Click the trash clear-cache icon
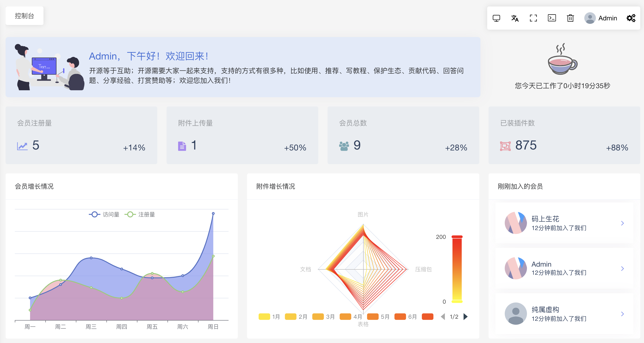This screenshot has height=343, width=644. click(x=570, y=18)
